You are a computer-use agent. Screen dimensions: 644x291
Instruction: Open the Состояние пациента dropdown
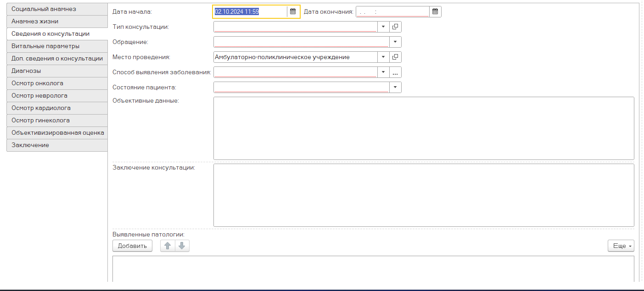(395, 87)
